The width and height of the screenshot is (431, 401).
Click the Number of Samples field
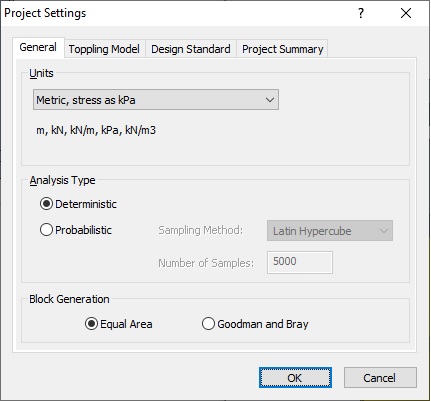[x=300, y=262]
